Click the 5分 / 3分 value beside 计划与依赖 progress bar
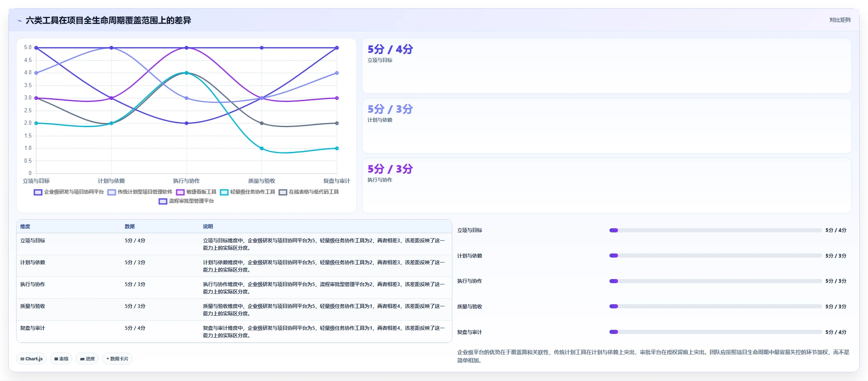Screen dimensions: 868x381 (836, 256)
